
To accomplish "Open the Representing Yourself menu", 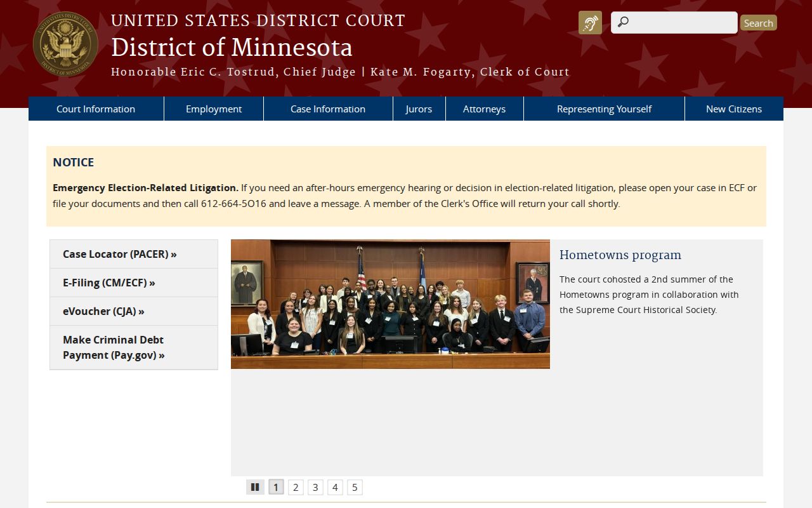I will [x=604, y=109].
